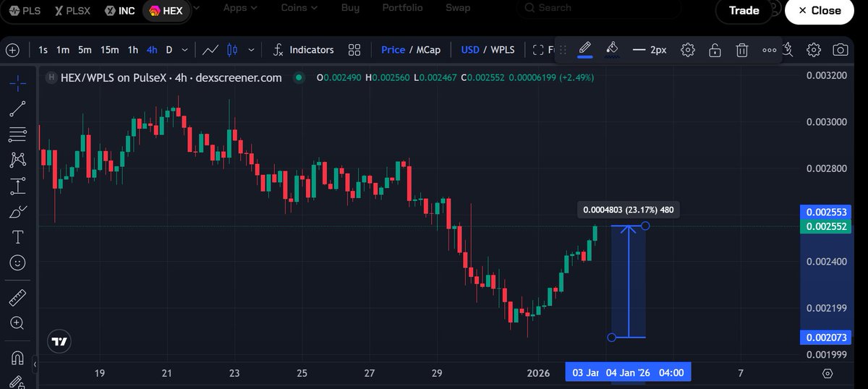Go to the Buy page
Viewport: 868px width, 389px height.
pos(350,8)
